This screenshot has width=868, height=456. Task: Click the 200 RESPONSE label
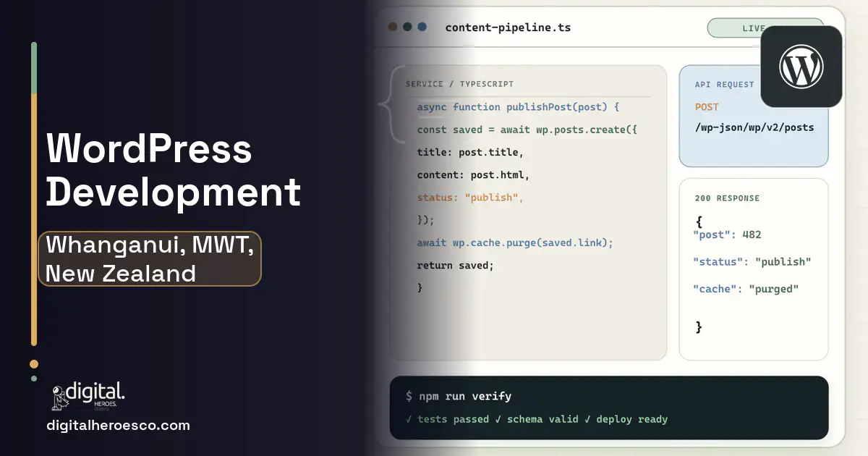pyautogui.click(x=727, y=198)
